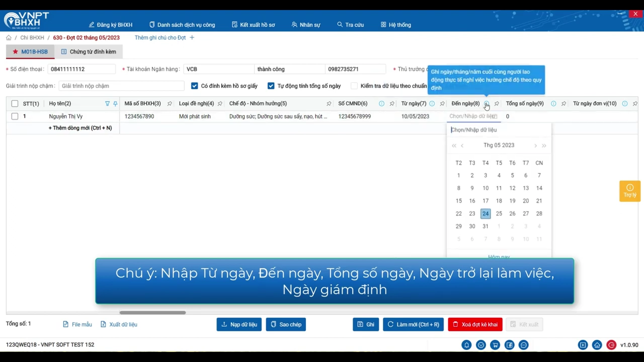Open the shopping cart icon
This screenshot has height=362, width=644.
coord(495,345)
